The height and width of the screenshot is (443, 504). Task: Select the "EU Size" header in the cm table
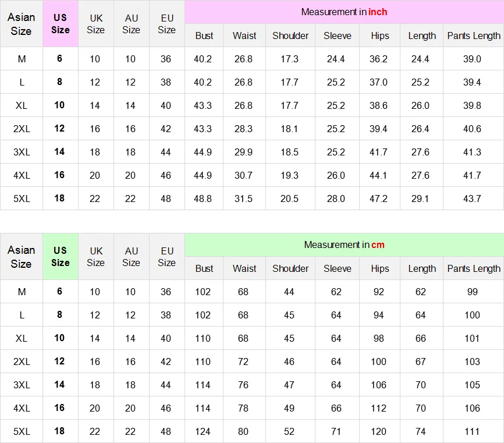pyautogui.click(x=167, y=257)
